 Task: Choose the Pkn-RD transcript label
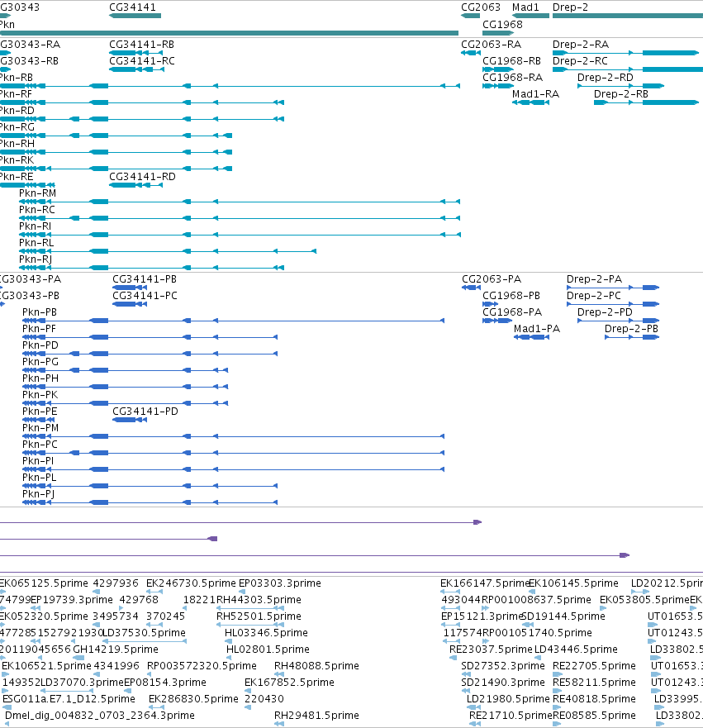coord(17,111)
